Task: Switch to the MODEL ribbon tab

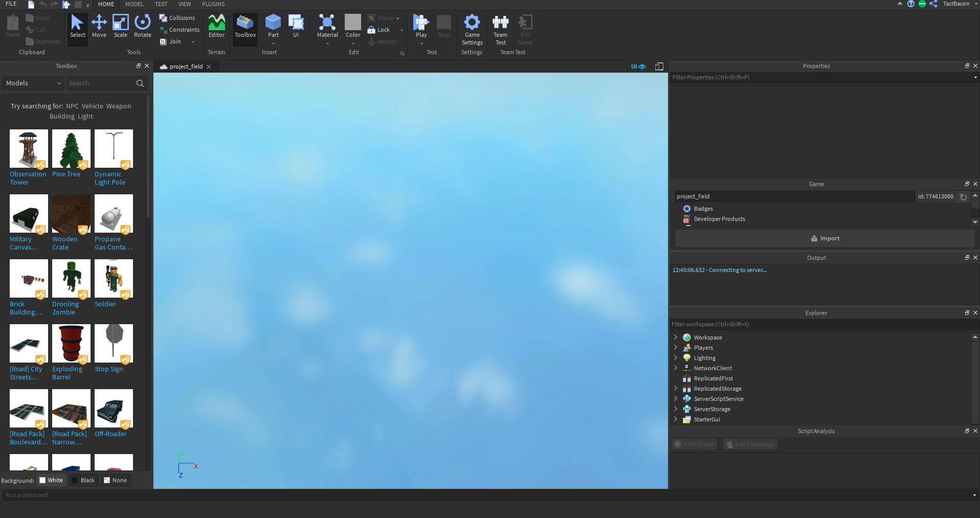Action: 134,4
